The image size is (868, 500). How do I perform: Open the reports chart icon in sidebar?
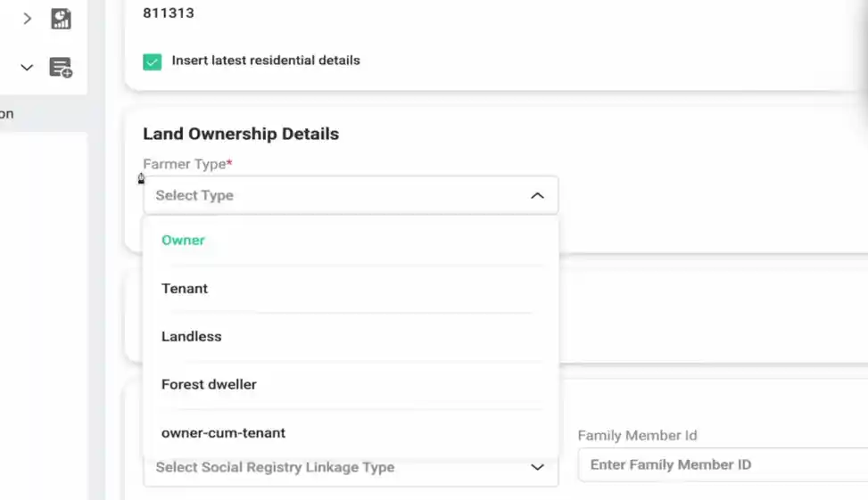coord(61,19)
